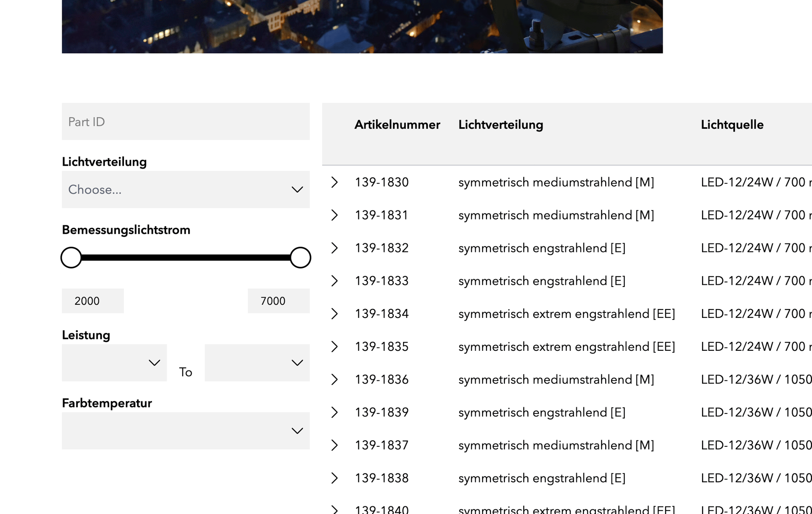Click the 7000 maximum value field

278,301
